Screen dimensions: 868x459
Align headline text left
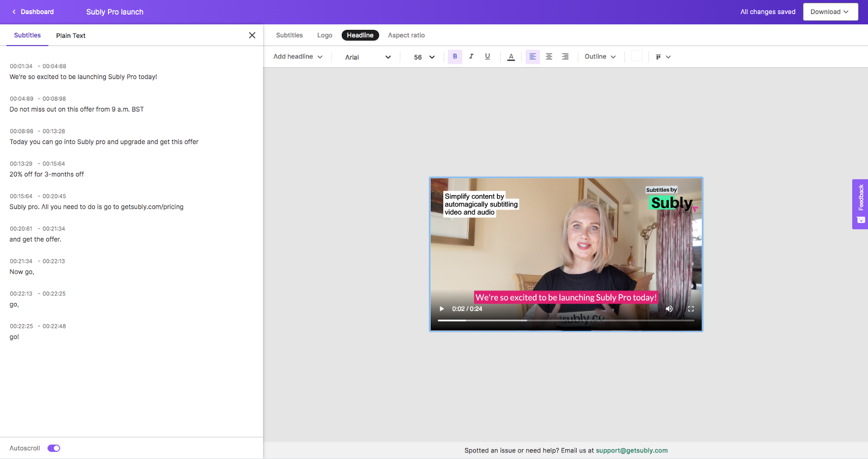coord(533,56)
